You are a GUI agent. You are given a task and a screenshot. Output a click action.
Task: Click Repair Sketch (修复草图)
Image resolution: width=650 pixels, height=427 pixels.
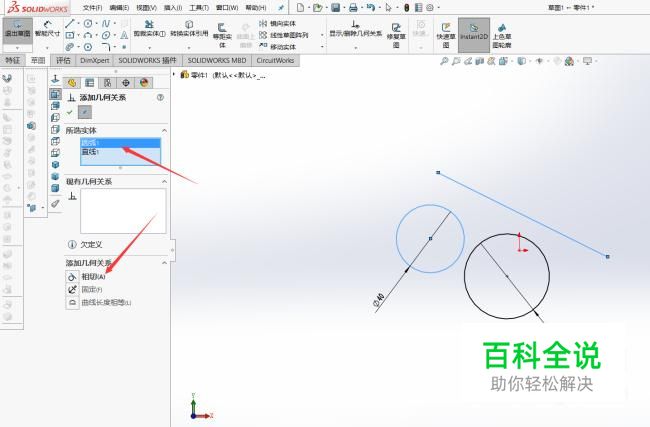[396, 35]
